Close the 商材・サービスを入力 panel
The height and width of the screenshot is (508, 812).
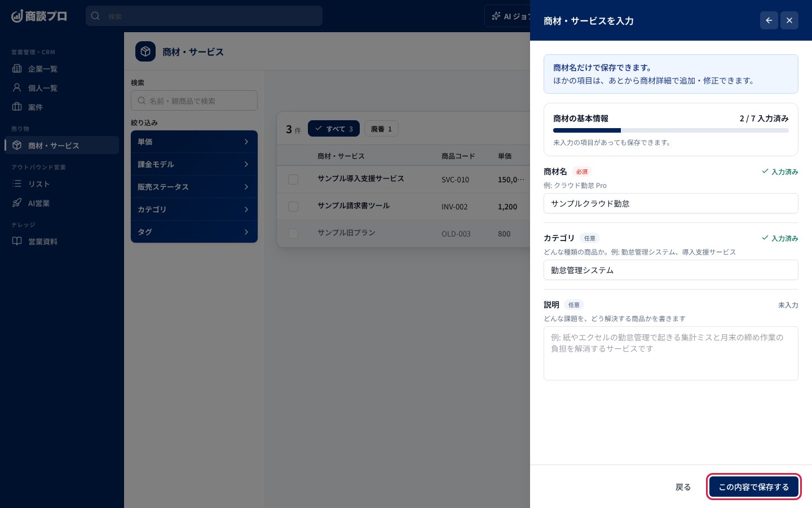(789, 20)
